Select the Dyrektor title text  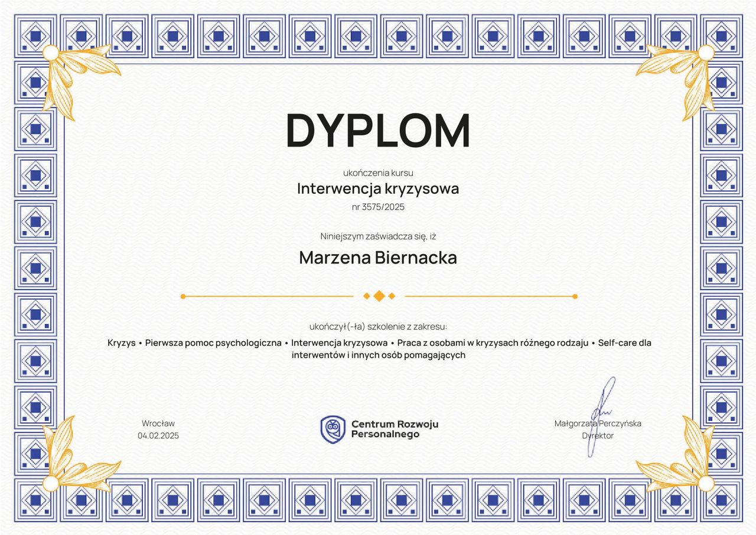coord(598,436)
